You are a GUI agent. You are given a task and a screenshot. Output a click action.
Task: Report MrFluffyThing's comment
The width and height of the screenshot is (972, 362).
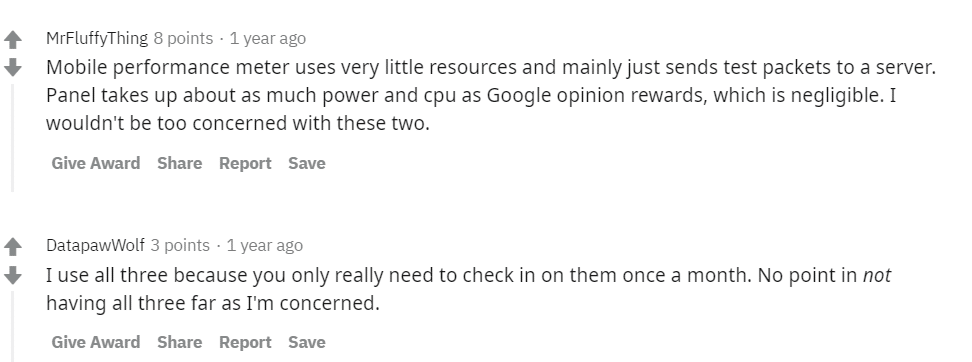245,163
